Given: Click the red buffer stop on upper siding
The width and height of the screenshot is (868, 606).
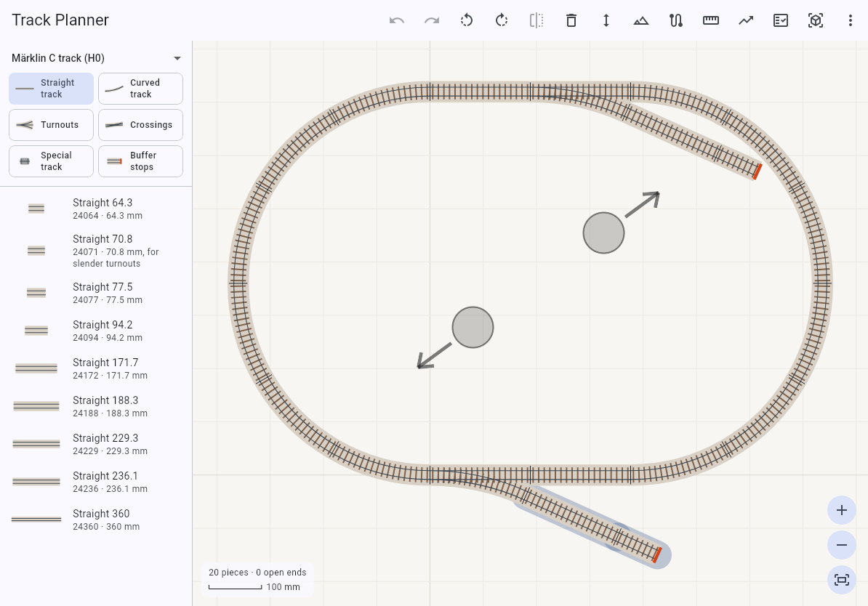Looking at the screenshot, I should [x=758, y=171].
